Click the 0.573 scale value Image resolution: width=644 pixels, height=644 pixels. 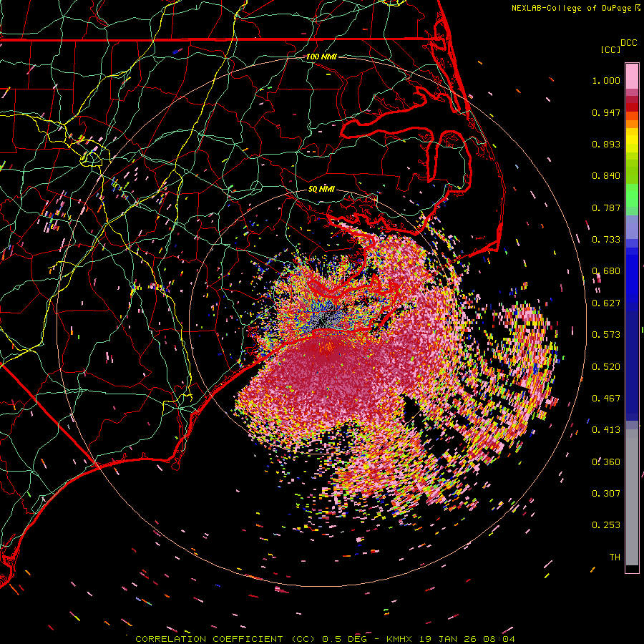tap(606, 335)
